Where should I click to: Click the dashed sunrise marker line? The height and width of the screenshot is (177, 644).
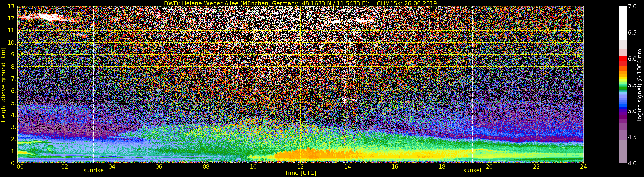[x=94, y=85]
